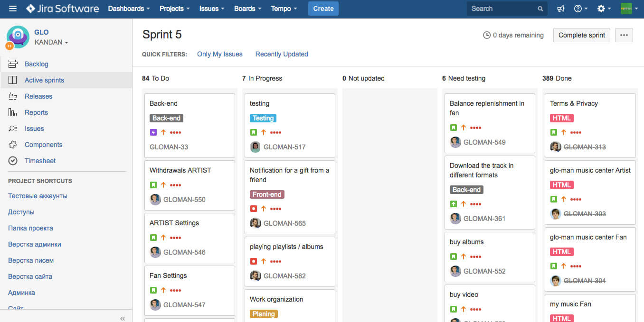Click the hamburger menu icon
Viewport: 644px width, 322px height.
(x=13, y=8)
